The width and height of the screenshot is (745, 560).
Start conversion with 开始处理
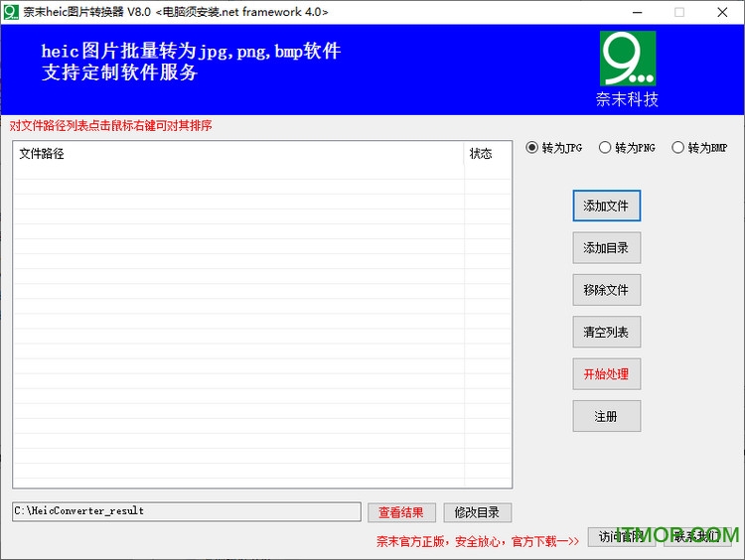tap(606, 374)
